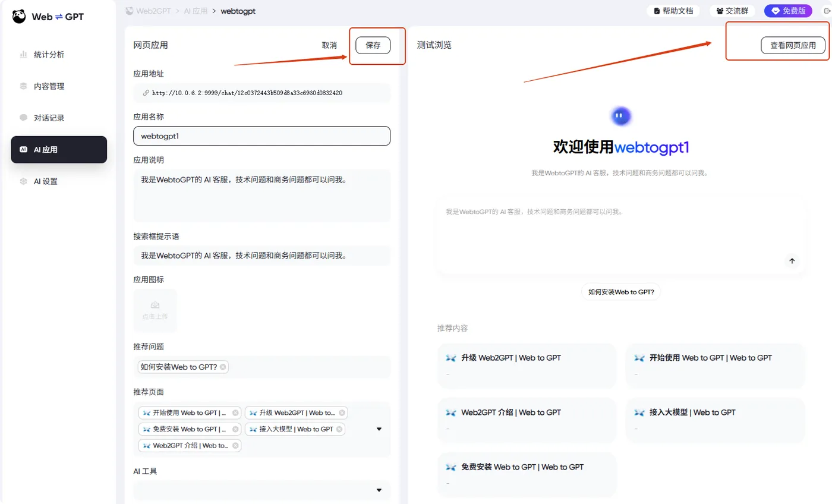Click the 应用说明 text area

[261, 196]
